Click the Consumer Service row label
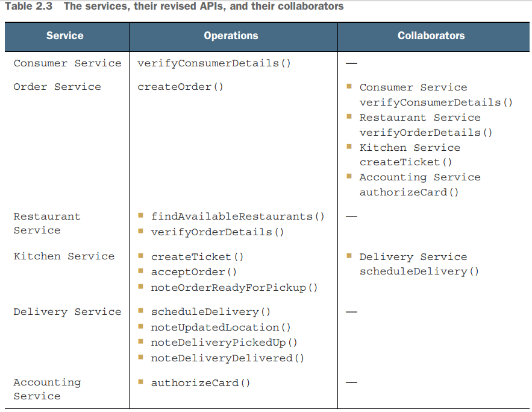The height and width of the screenshot is (412, 532). point(67,63)
